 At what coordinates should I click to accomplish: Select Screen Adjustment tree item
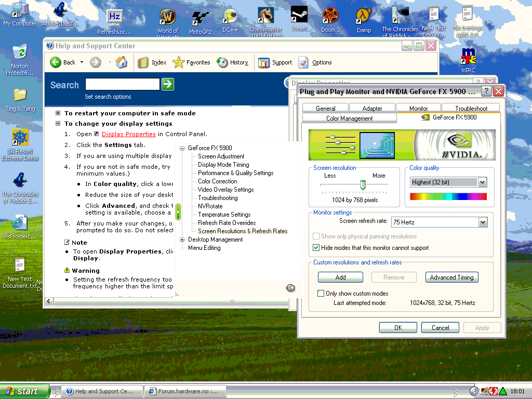(221, 156)
